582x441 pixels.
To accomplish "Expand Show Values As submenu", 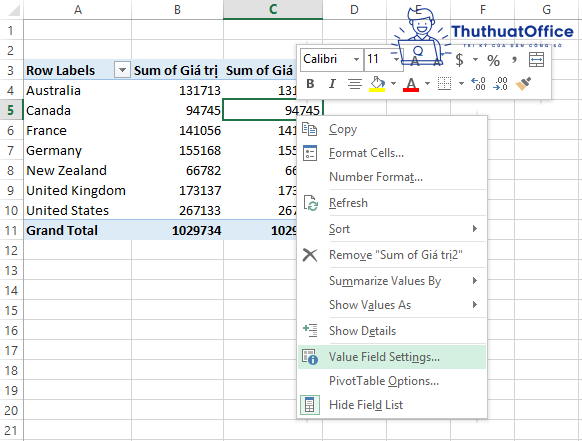I will 392,305.
